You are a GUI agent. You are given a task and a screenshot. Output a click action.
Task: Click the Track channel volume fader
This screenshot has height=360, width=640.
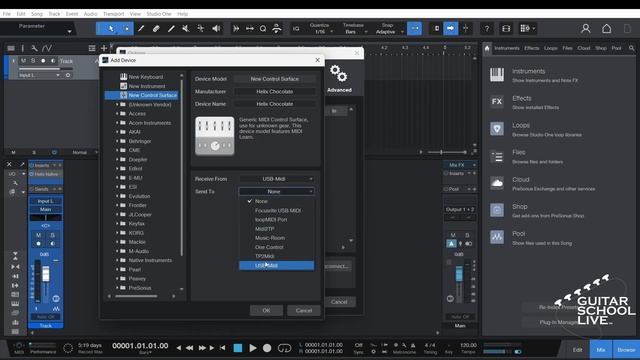point(46,274)
